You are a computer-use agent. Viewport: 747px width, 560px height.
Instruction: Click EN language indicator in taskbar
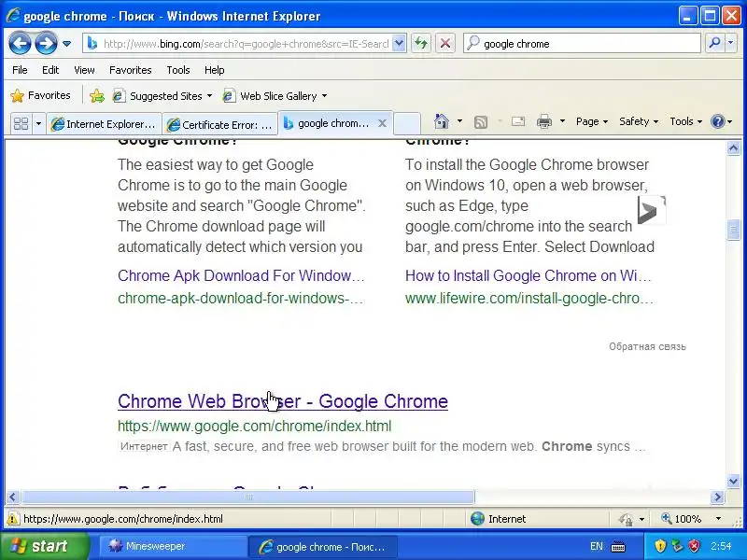597,546
